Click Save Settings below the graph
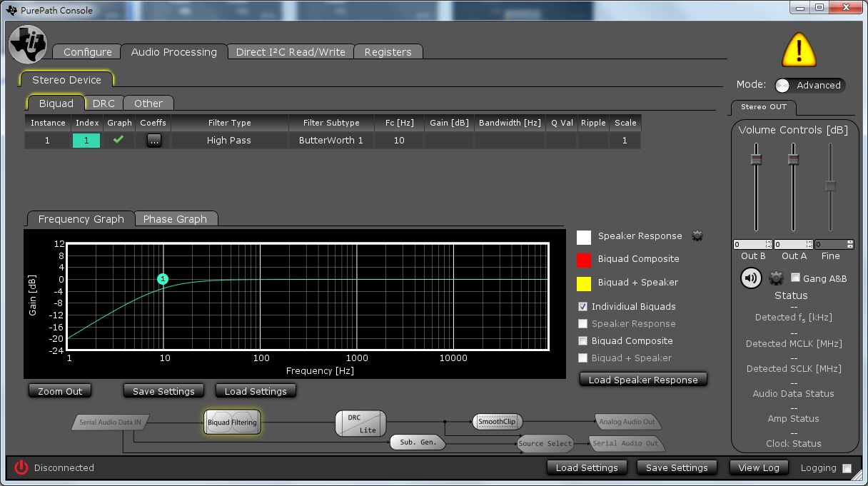The width and height of the screenshot is (868, 486). tap(163, 391)
